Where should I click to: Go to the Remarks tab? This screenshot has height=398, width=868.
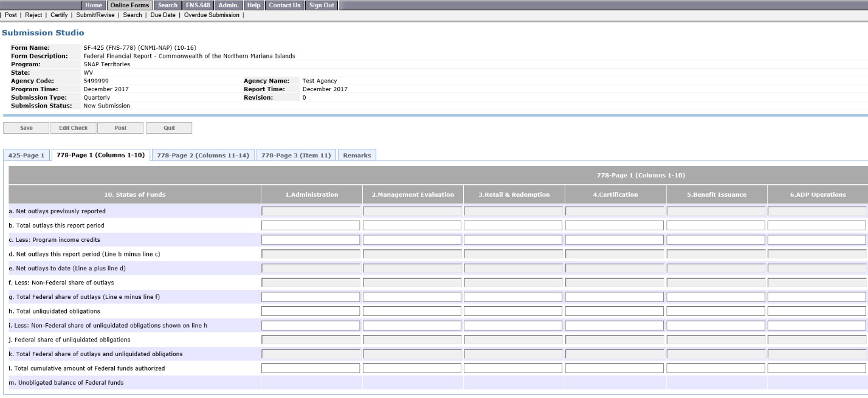pyautogui.click(x=357, y=156)
